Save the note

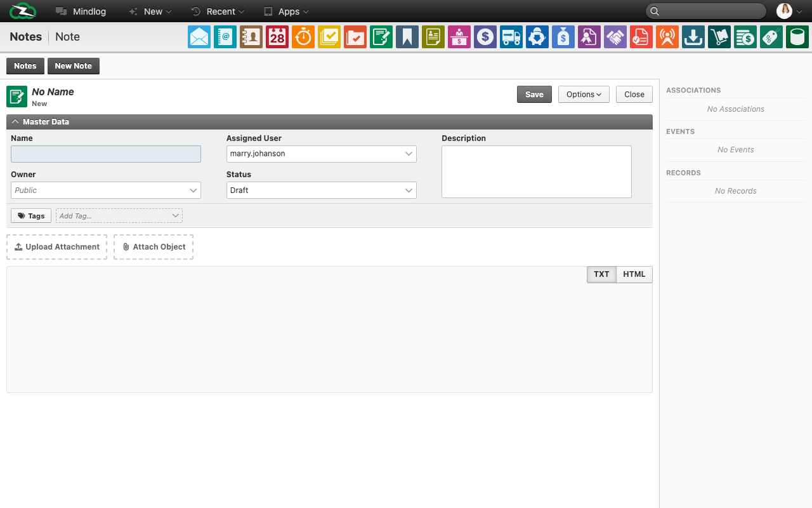tap(534, 95)
